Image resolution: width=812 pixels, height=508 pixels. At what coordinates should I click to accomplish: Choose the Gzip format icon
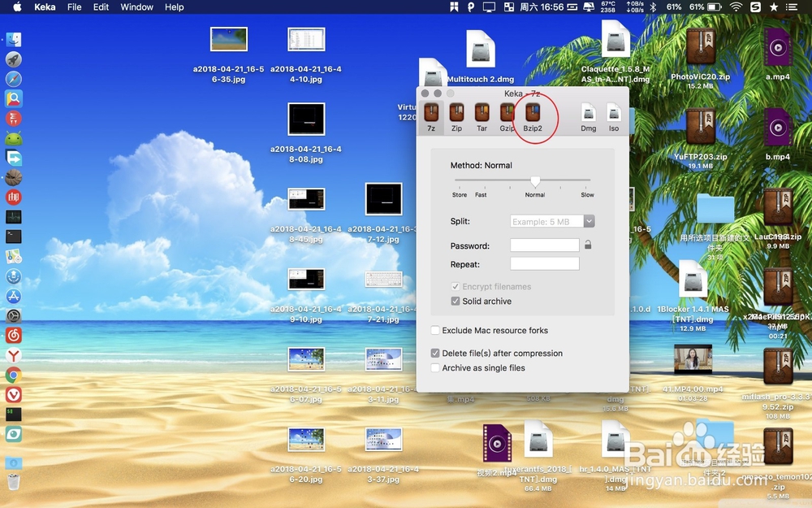click(x=507, y=116)
